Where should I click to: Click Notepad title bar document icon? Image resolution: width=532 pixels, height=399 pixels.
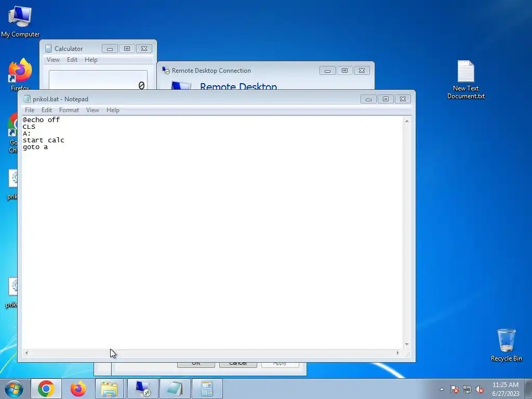point(27,99)
